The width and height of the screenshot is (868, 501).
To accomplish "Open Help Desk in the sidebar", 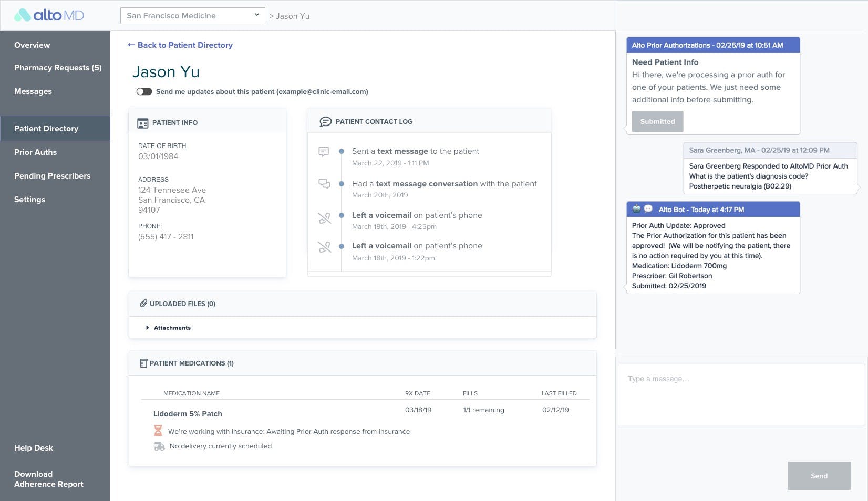I will coord(34,448).
